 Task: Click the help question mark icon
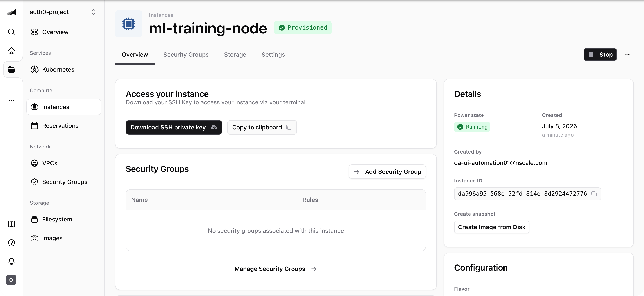pyautogui.click(x=11, y=243)
